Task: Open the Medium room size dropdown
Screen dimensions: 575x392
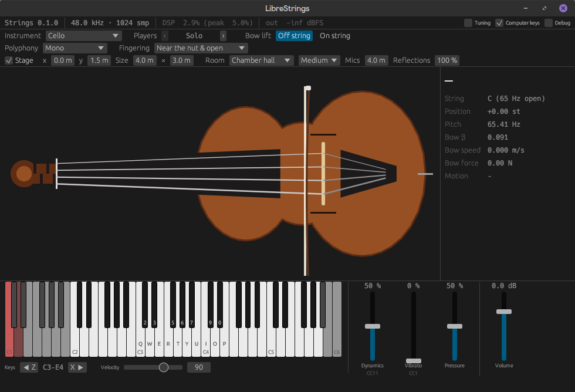Action: 319,60
